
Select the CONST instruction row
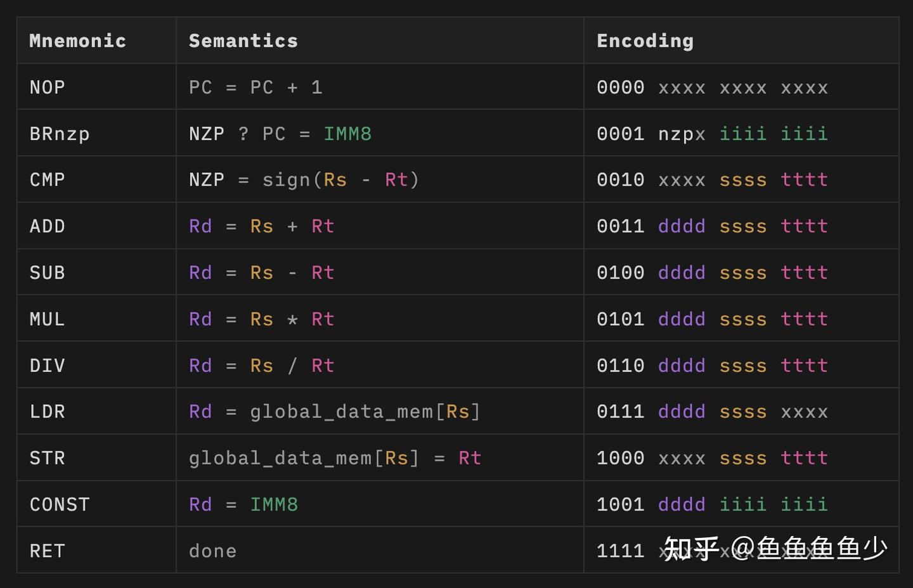60,504
